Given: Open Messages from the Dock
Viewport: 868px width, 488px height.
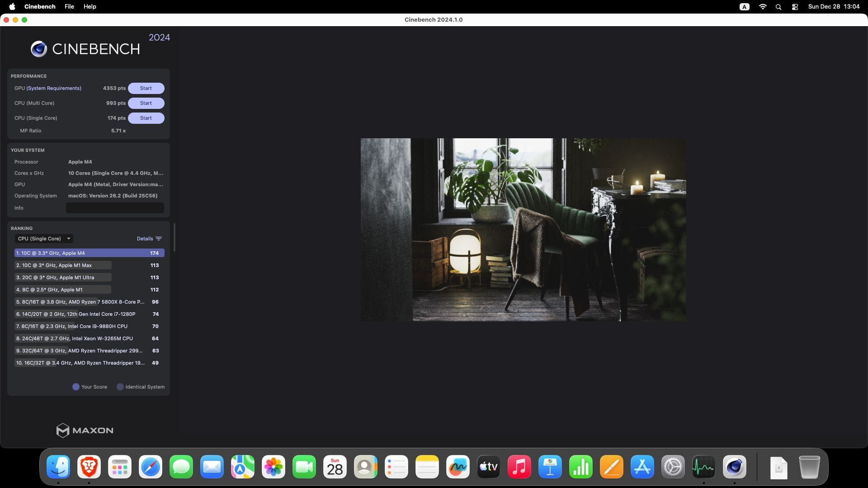Looking at the screenshot, I should pyautogui.click(x=181, y=467).
